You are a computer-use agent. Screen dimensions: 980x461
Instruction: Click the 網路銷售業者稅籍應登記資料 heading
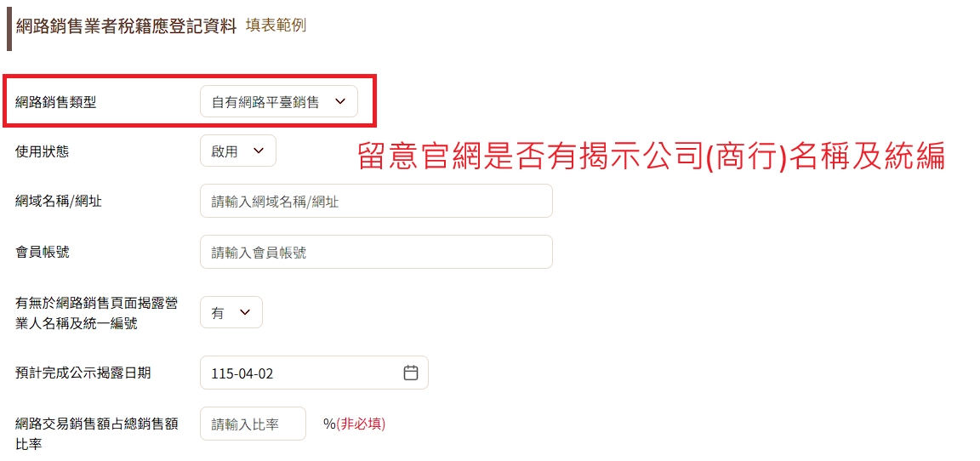[126, 26]
